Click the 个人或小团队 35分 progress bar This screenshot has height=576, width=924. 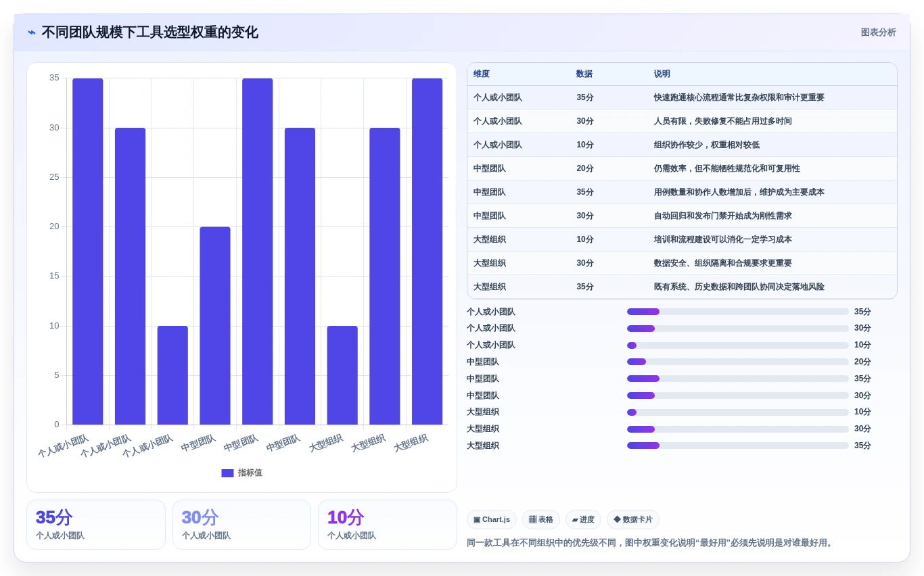click(x=737, y=312)
